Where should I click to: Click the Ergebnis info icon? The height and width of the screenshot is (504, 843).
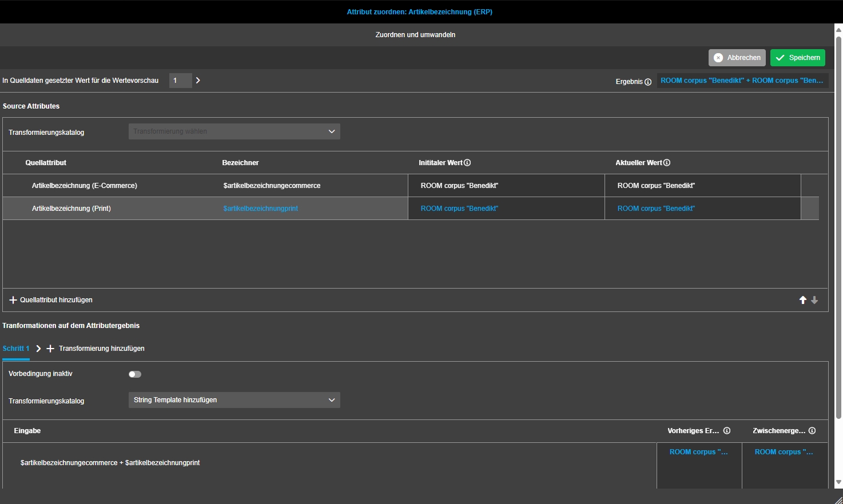point(648,82)
